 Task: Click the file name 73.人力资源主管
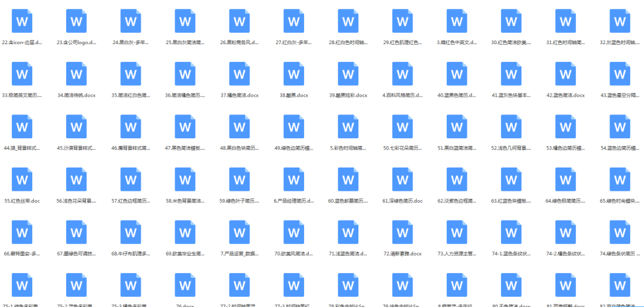point(457,253)
